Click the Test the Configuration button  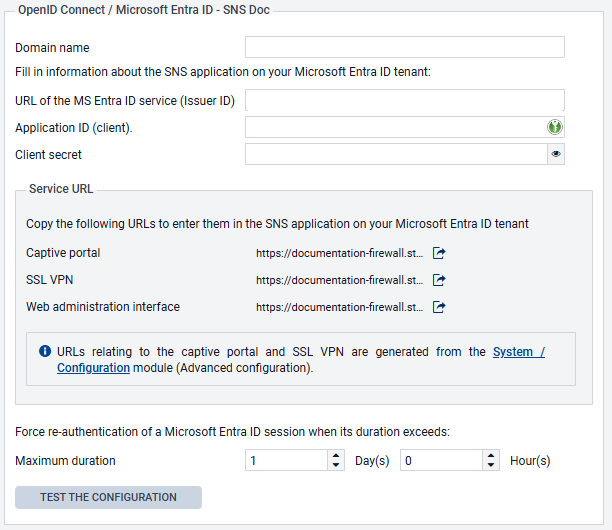tap(109, 497)
